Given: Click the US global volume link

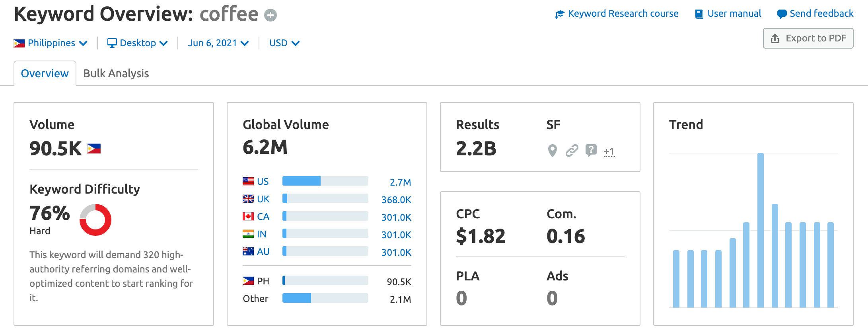Looking at the screenshot, I should pos(263,182).
